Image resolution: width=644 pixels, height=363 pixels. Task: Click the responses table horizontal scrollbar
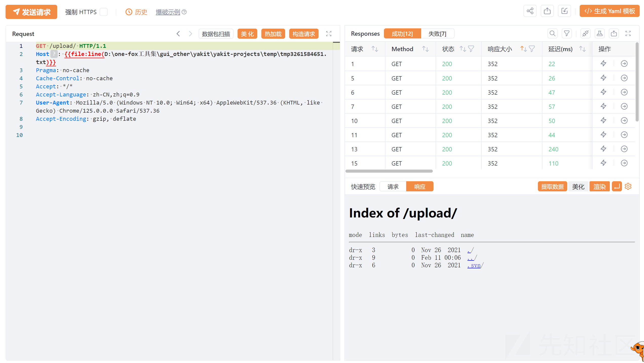tap(389, 171)
